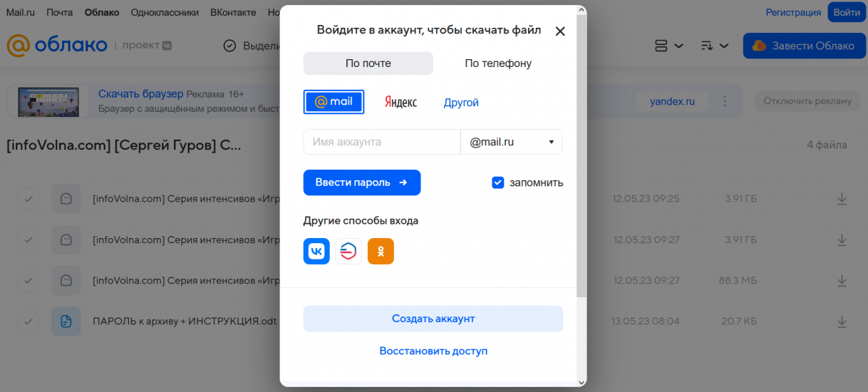This screenshot has width=868, height=392.
Task: Open the @mail.ru domain dropdown
Action: (x=511, y=142)
